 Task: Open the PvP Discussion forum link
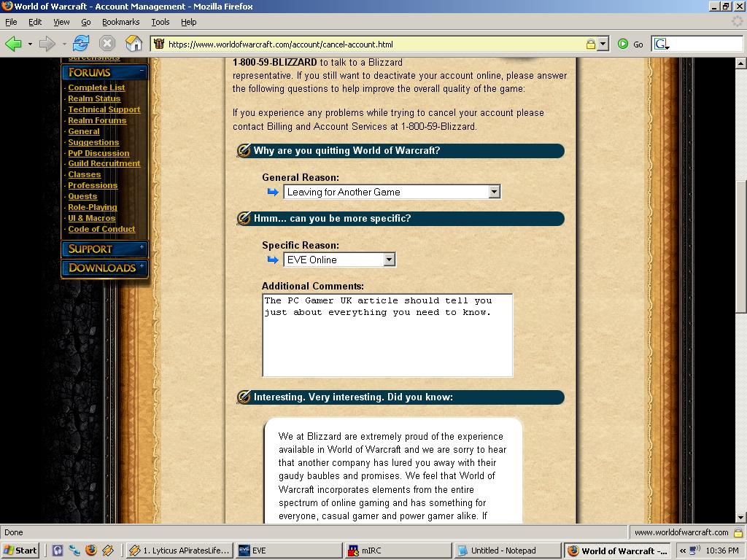[x=98, y=153]
